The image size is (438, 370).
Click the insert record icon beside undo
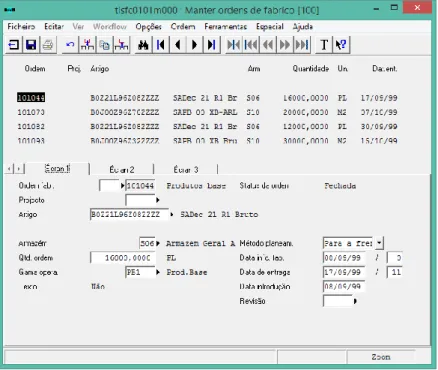[x=87, y=44]
